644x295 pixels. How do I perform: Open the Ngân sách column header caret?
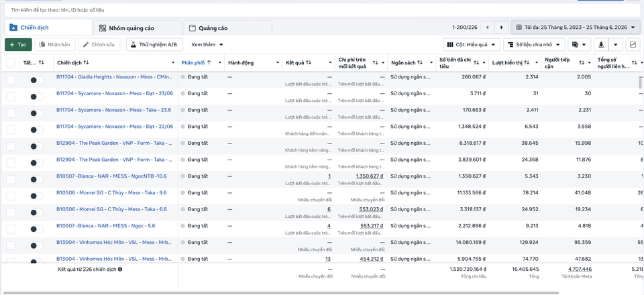(431, 63)
